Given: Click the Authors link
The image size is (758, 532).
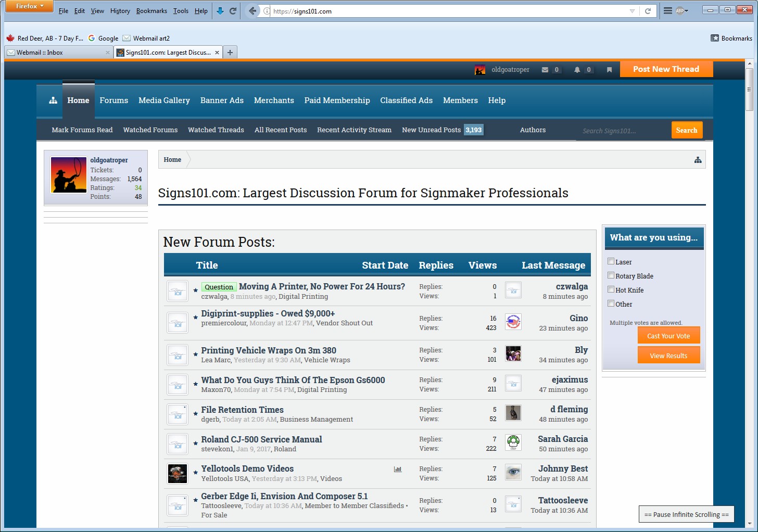Looking at the screenshot, I should pyautogui.click(x=533, y=130).
